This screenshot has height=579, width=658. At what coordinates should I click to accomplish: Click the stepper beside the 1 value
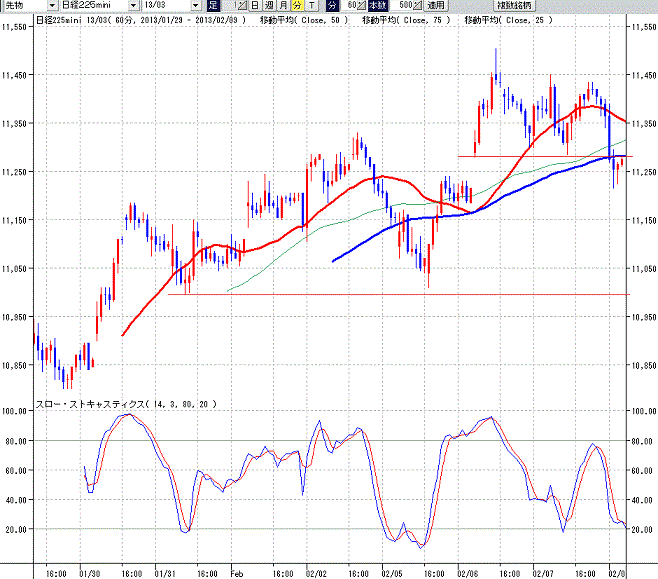click(x=243, y=5)
